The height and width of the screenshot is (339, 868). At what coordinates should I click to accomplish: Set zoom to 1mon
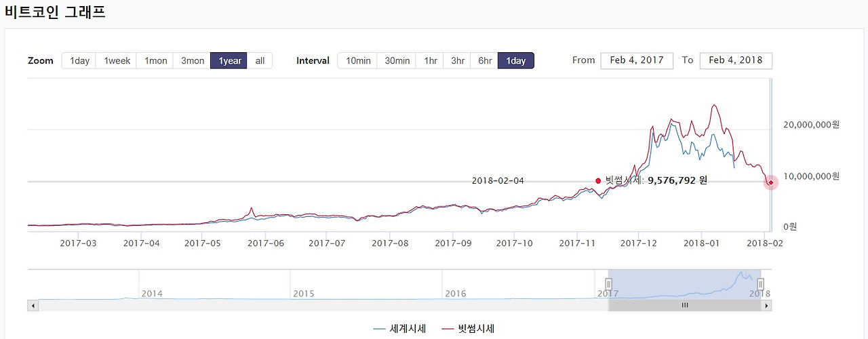pyautogui.click(x=155, y=61)
